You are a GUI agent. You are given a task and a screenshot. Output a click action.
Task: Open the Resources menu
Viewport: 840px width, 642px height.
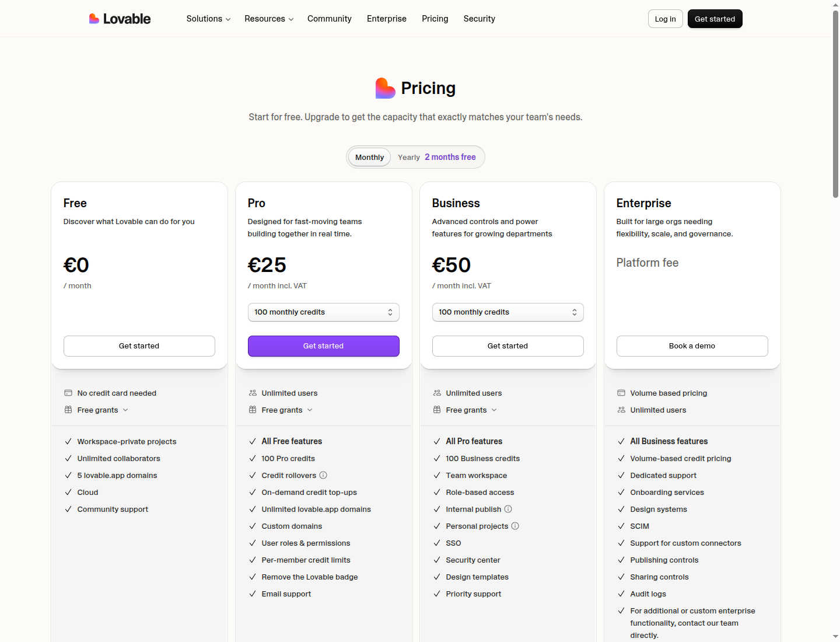[269, 19]
